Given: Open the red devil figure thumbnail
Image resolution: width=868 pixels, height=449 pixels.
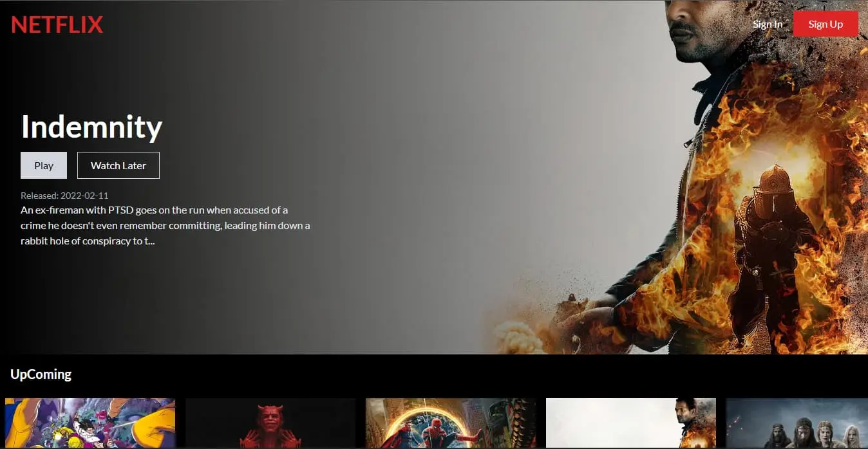Looking at the screenshot, I should click(x=270, y=423).
